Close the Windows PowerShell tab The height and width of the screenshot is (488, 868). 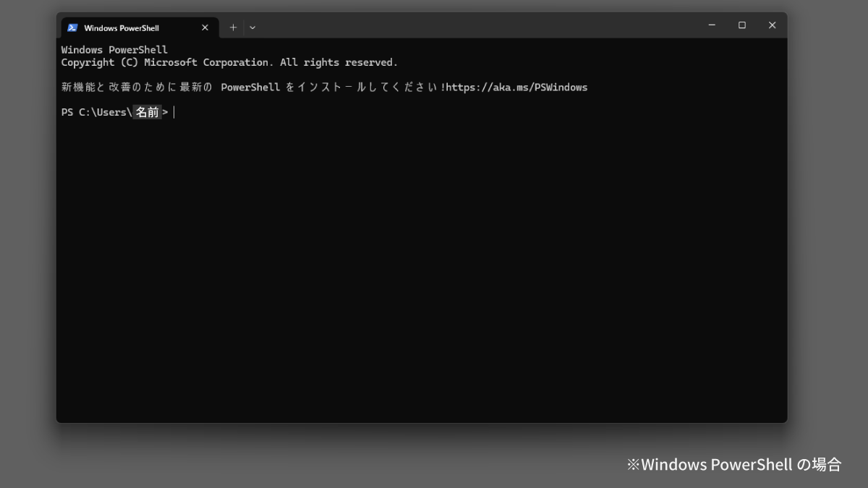205,27
